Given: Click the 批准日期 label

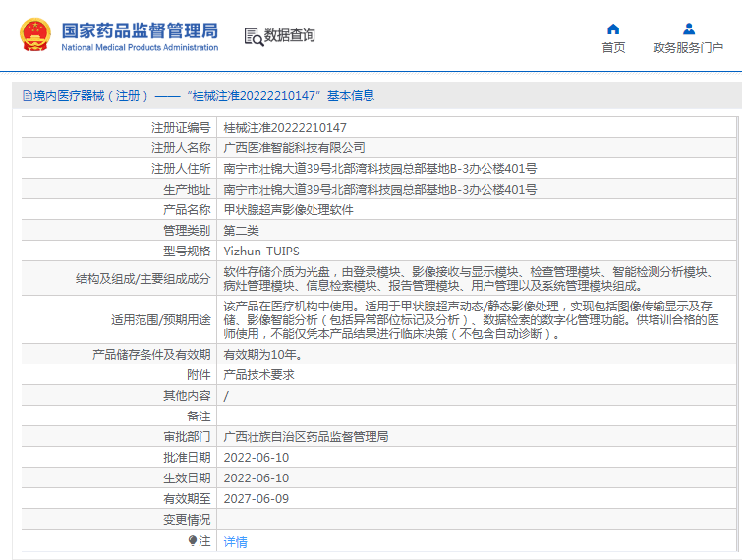Looking at the screenshot, I should pyautogui.click(x=187, y=458).
